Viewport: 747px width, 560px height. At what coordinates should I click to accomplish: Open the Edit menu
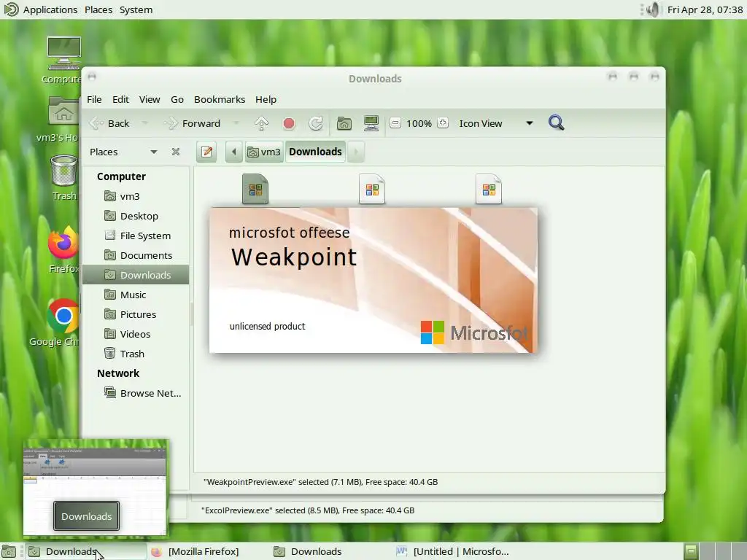click(x=120, y=99)
